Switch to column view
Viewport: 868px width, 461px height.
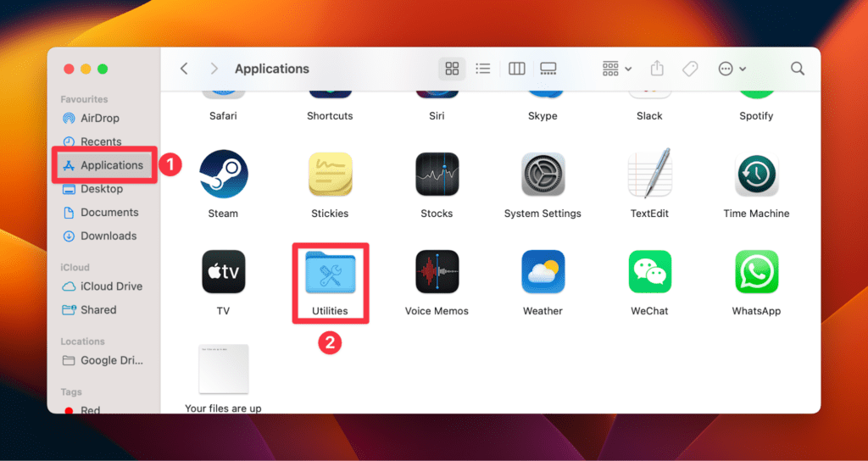click(x=516, y=69)
